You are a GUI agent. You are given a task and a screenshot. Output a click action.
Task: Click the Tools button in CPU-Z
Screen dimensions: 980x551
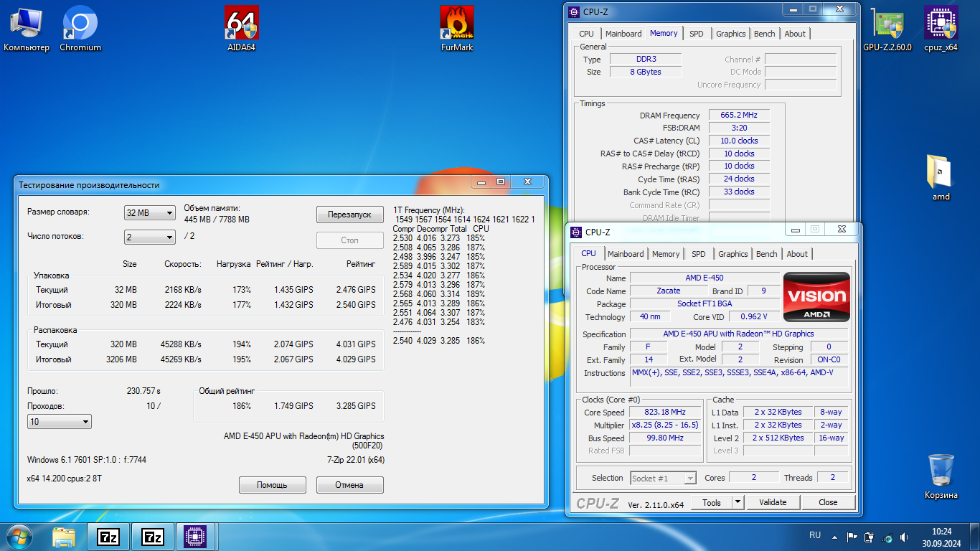pyautogui.click(x=712, y=502)
